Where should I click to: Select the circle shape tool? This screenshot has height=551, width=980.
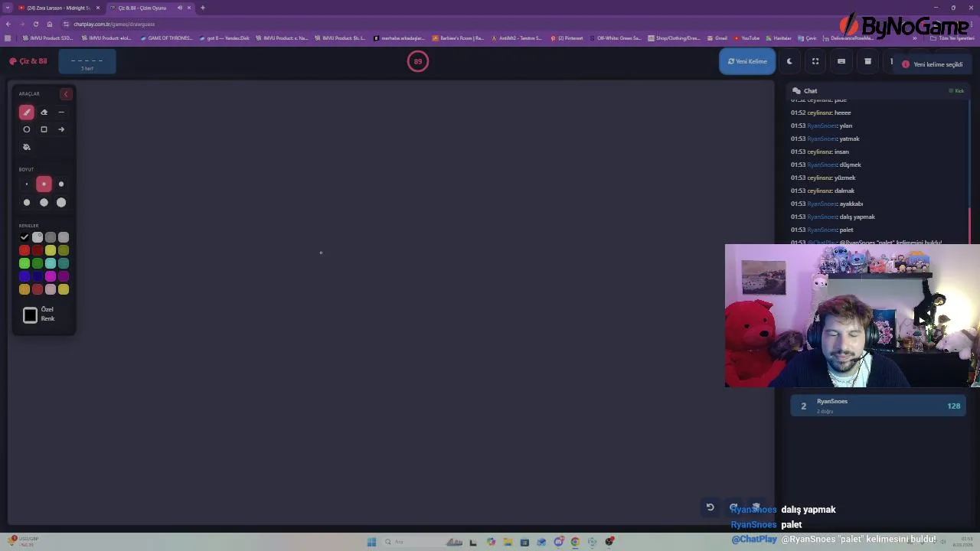point(27,129)
